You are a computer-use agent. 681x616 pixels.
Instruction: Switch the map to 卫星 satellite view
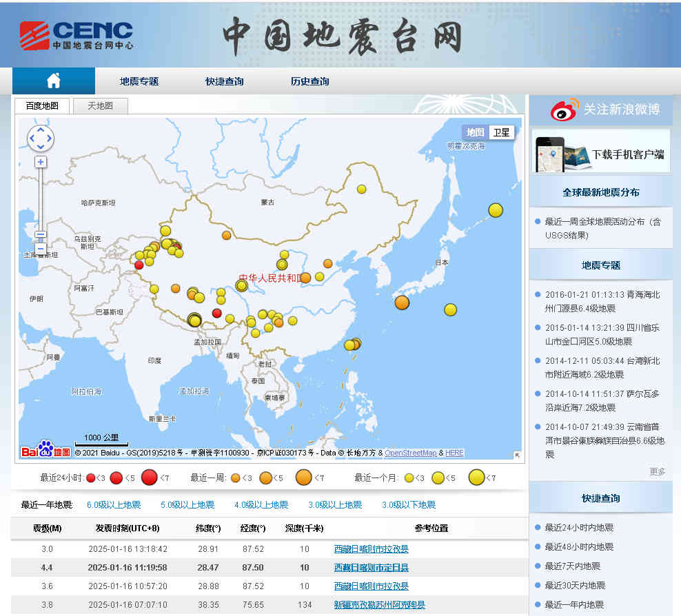coord(501,132)
